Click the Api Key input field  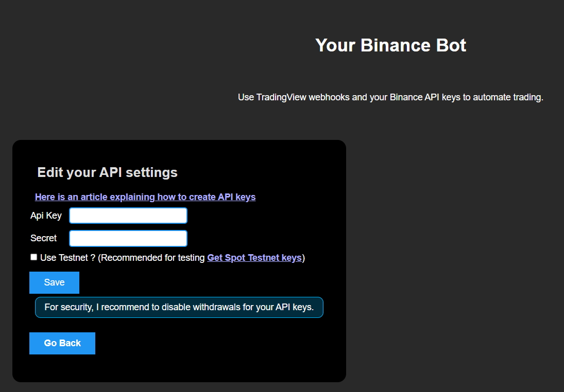[x=128, y=216]
